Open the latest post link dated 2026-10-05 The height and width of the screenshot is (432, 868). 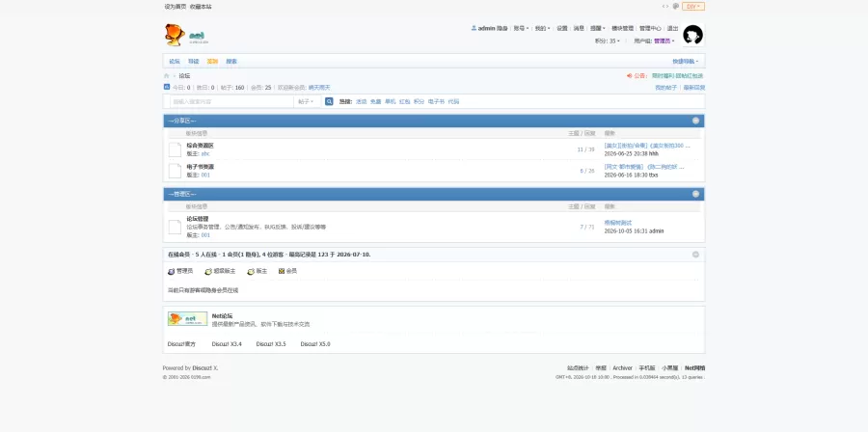(x=618, y=223)
